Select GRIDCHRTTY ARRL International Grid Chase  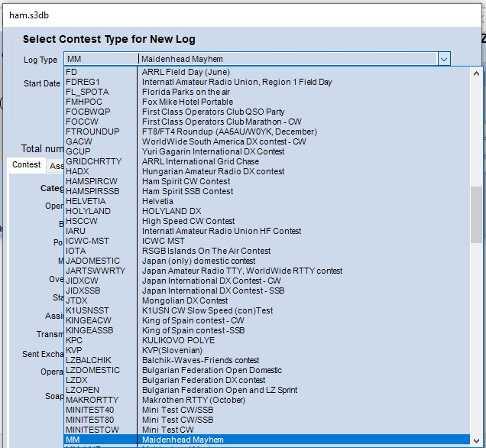pos(267,161)
